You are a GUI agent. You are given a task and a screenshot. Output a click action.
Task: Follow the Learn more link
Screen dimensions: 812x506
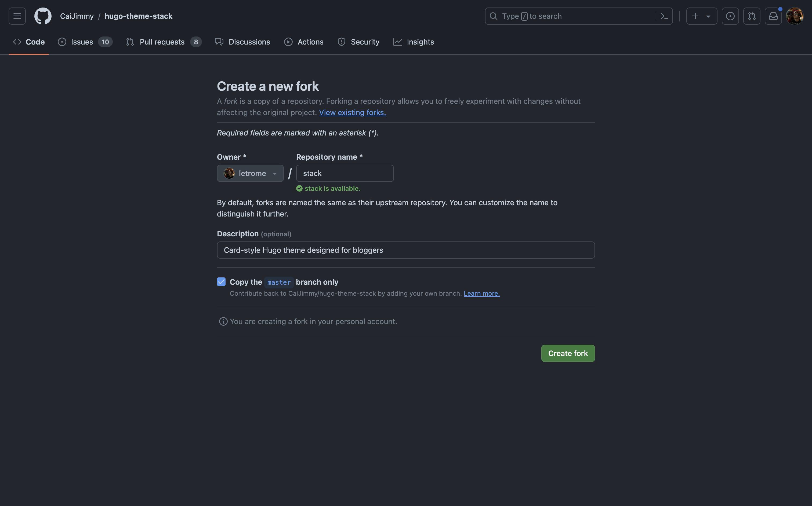click(481, 294)
